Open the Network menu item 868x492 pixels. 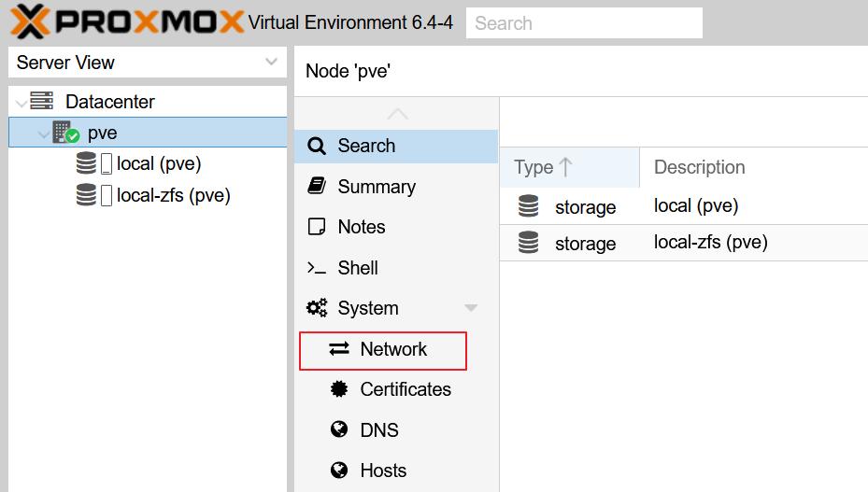click(x=392, y=349)
